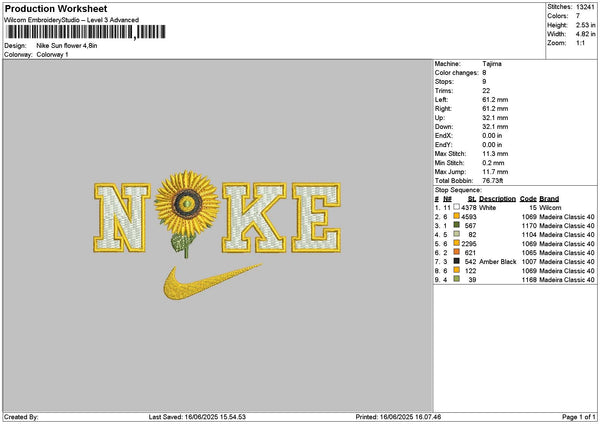Click "Madeira Classic 40" brand in row 9

(x=567, y=280)
